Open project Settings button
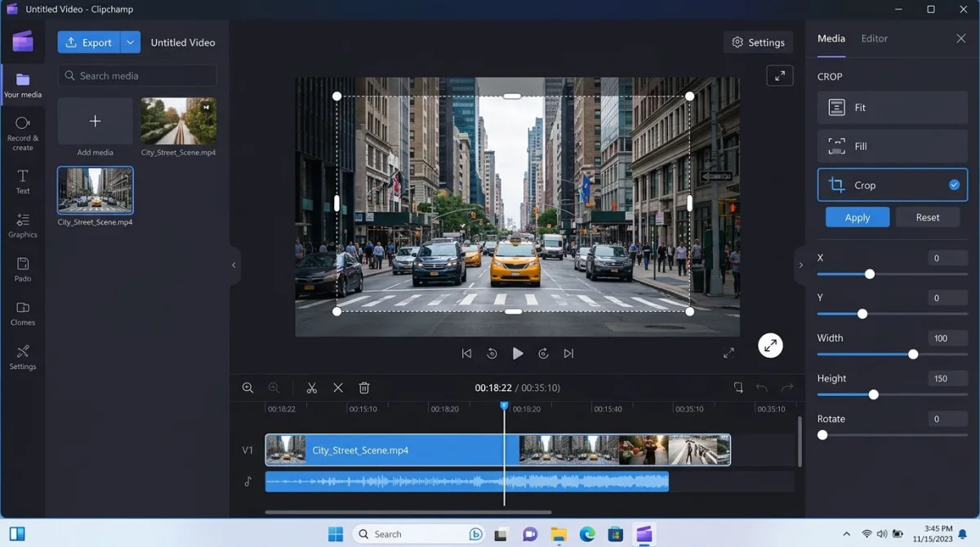The height and width of the screenshot is (547, 980). pyautogui.click(x=759, y=42)
